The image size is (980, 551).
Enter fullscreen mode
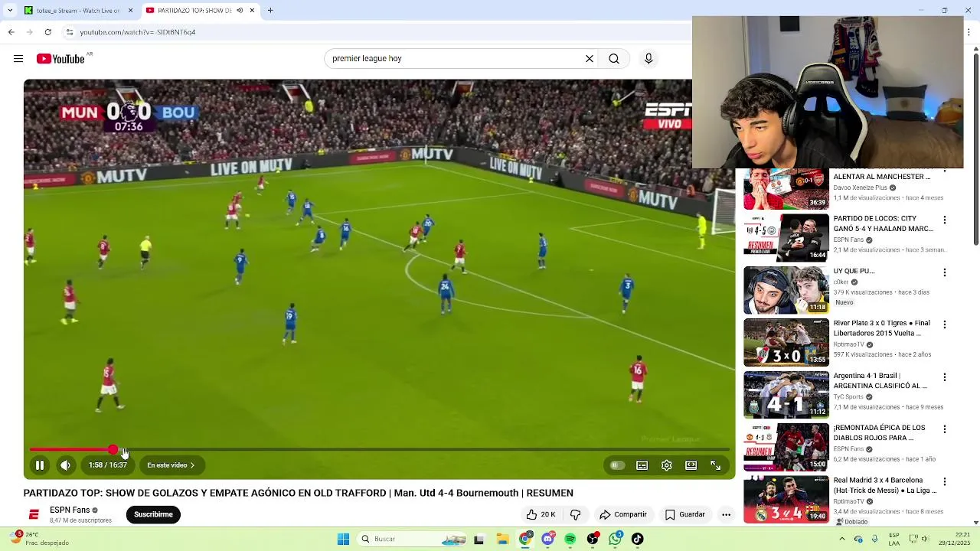pyautogui.click(x=716, y=465)
